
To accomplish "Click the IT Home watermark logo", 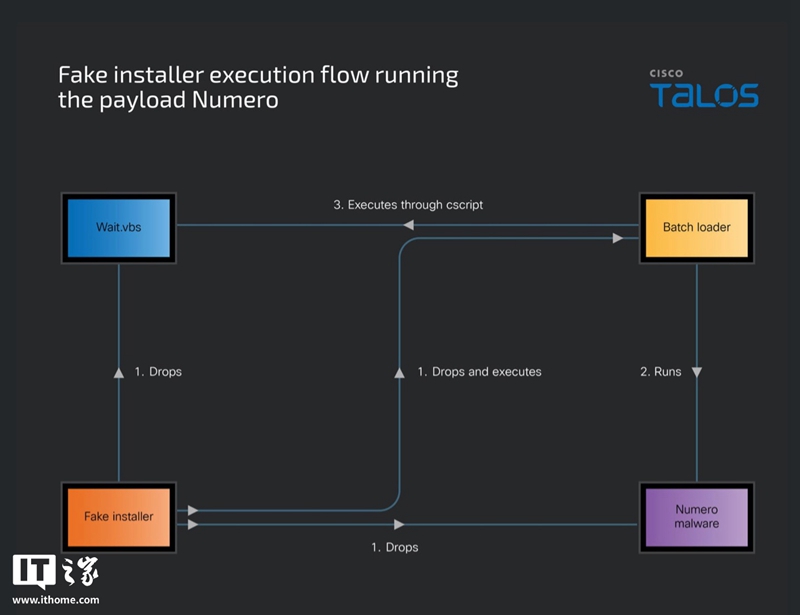I will pyautogui.click(x=56, y=572).
